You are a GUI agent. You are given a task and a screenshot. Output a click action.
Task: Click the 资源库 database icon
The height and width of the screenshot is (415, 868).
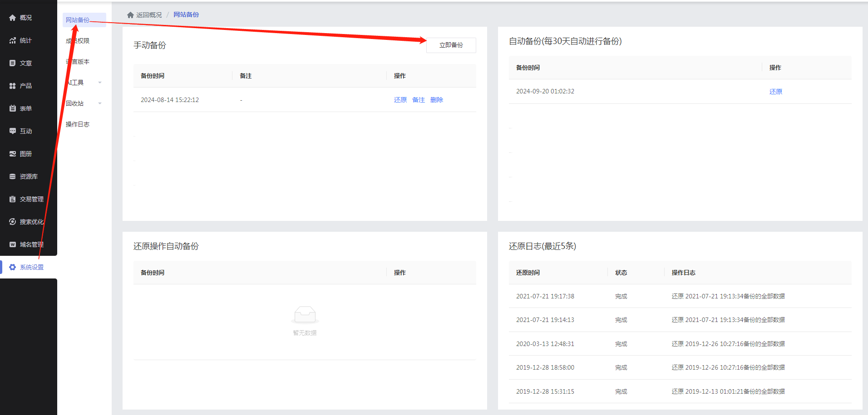click(13, 176)
